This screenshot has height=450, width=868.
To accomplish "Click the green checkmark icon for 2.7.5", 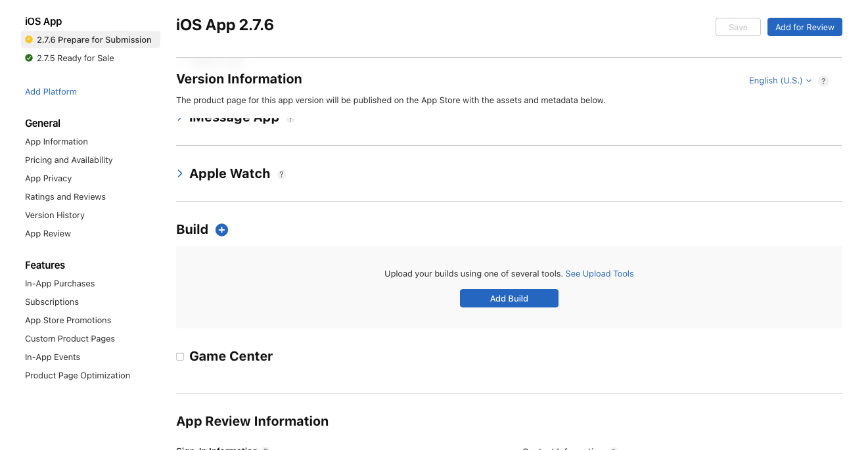I will click(29, 58).
